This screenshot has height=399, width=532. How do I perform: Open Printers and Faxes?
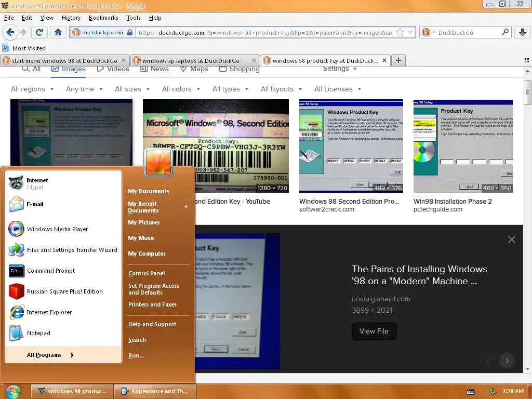[x=152, y=304]
